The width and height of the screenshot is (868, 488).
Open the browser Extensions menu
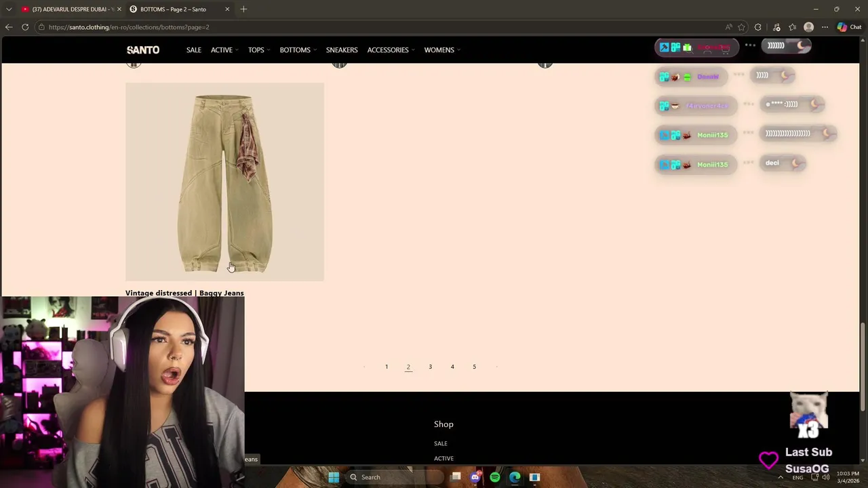758,27
